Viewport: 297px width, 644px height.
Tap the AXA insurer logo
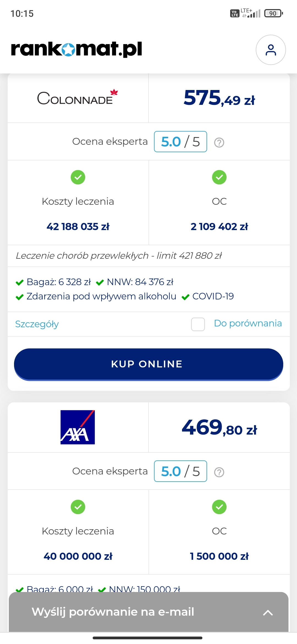(x=78, y=427)
